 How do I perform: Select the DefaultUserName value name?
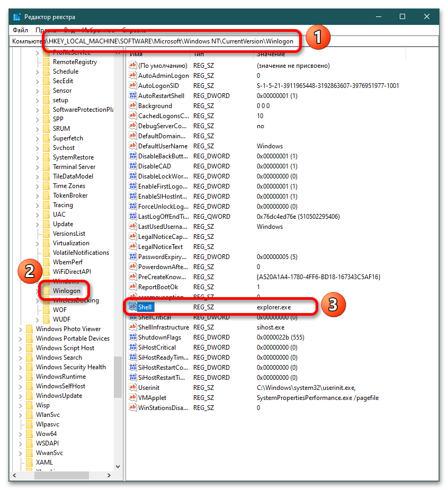tap(163, 146)
